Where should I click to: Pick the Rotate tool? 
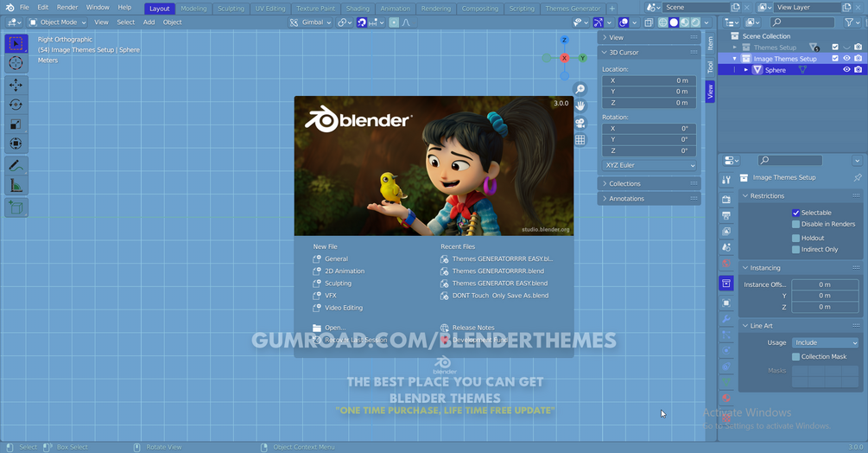pyautogui.click(x=16, y=105)
